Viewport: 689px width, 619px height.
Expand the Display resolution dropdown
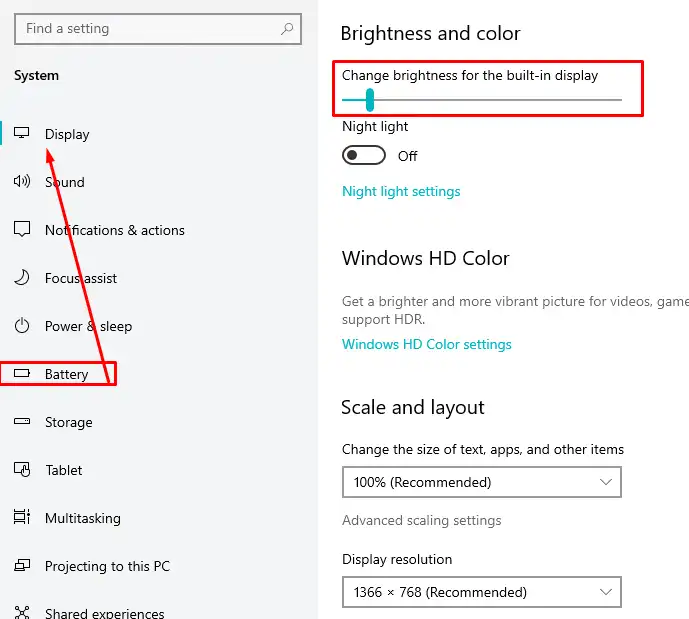click(x=481, y=592)
